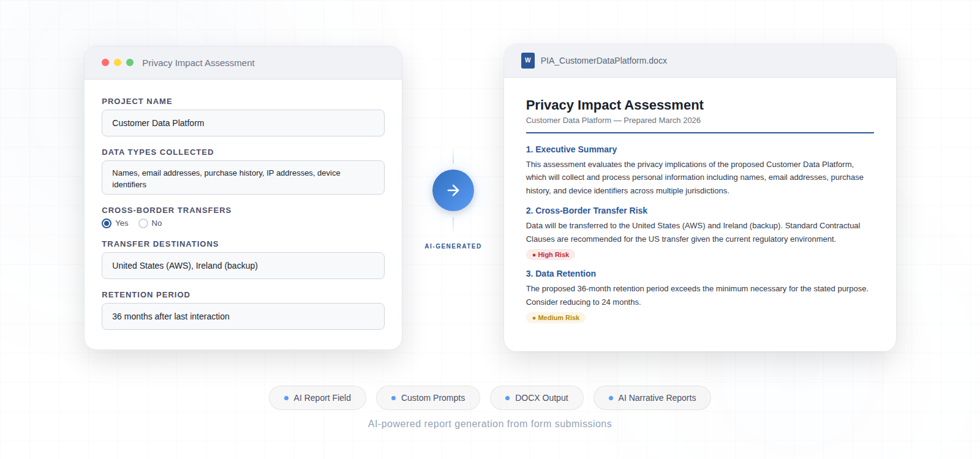Focus the Transfer Destinations field
Screen dimensions: 980x459
tap(243, 266)
